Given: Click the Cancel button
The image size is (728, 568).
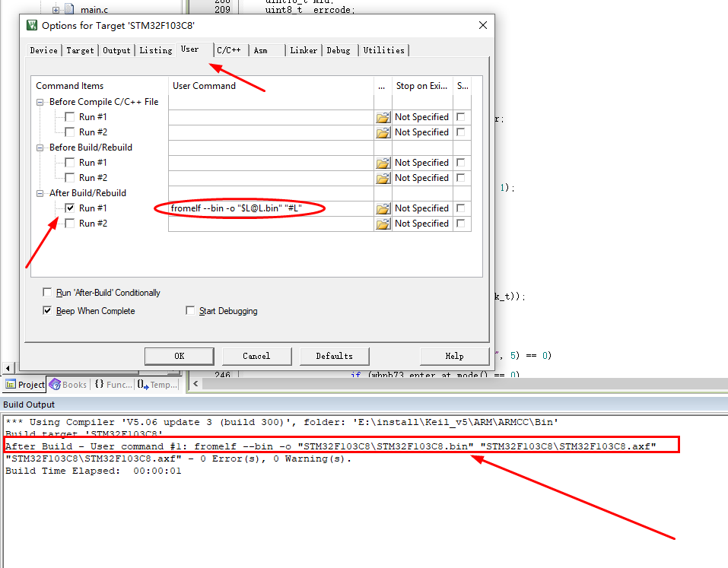Looking at the screenshot, I should pyautogui.click(x=257, y=356).
